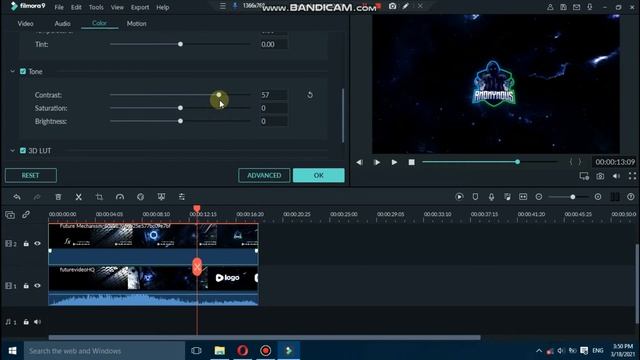Undo the last edit in the timeline toolbar

pos(17,197)
